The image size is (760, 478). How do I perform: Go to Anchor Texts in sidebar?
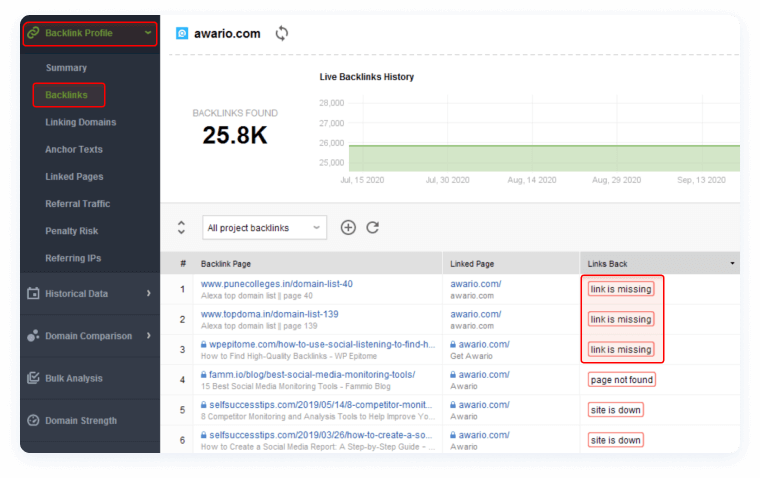pos(74,149)
